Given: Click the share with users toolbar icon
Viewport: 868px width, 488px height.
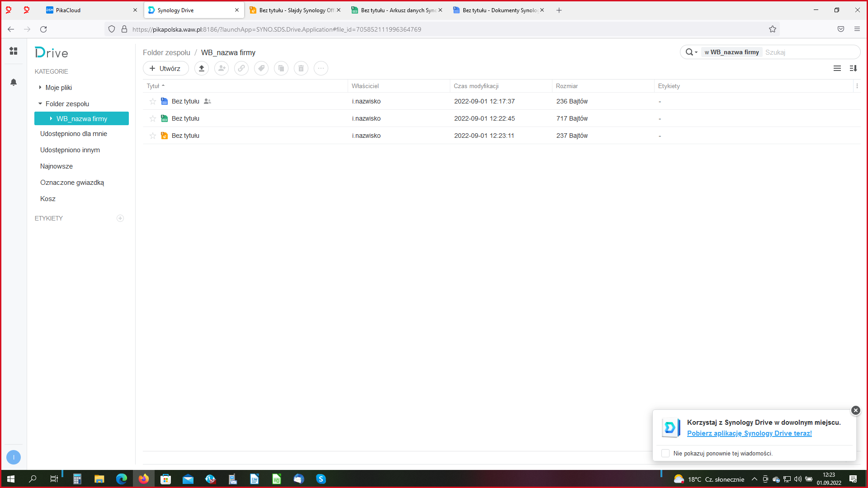Looking at the screenshot, I should tap(222, 68).
